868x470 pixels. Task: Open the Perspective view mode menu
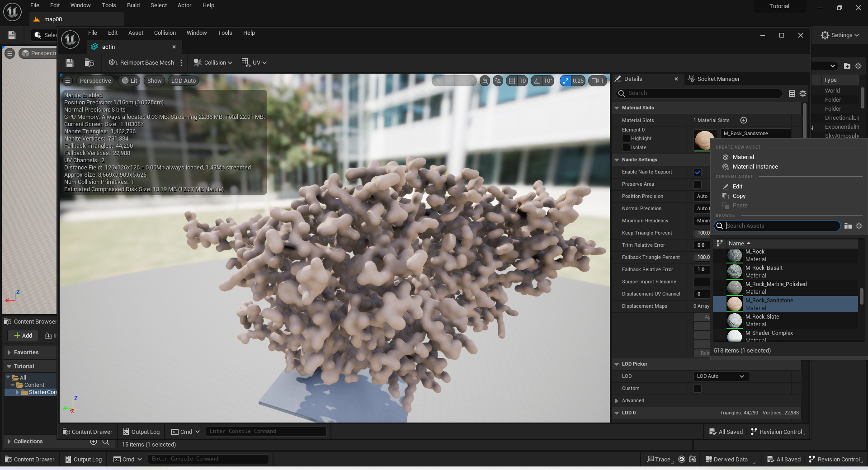(x=95, y=81)
